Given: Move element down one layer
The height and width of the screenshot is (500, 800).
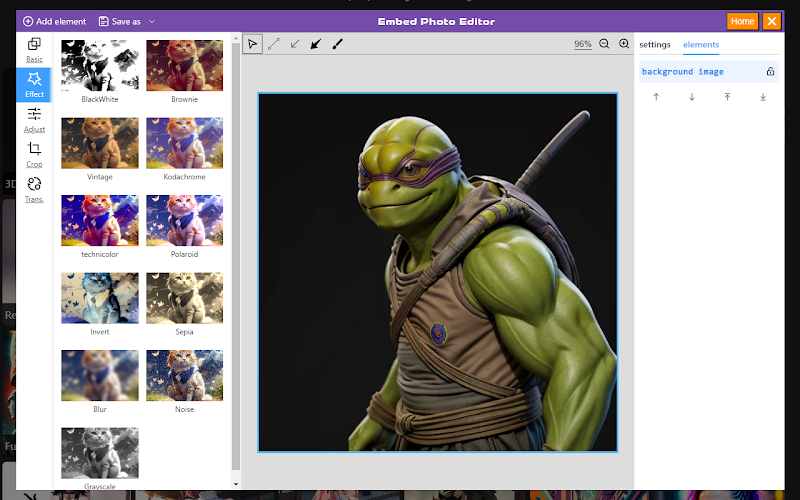Looking at the screenshot, I should pyautogui.click(x=692, y=96).
